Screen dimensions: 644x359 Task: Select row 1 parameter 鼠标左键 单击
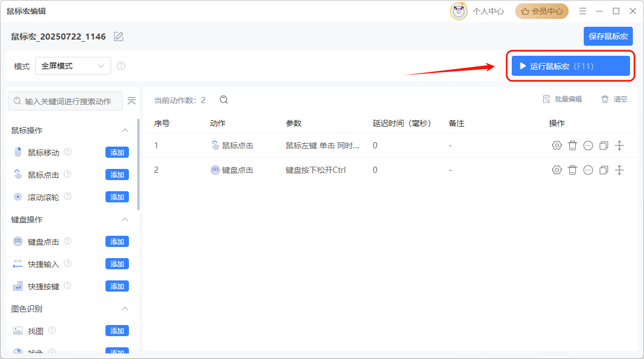pyautogui.click(x=323, y=145)
